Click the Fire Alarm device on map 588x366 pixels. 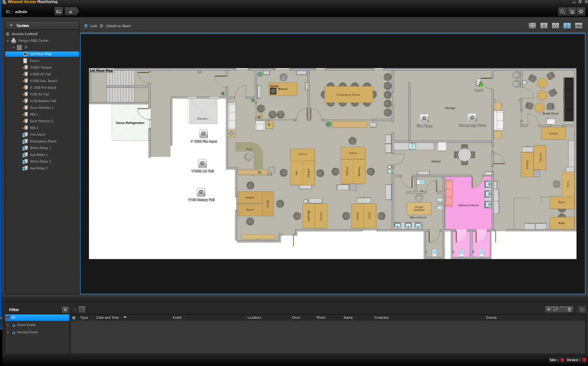coord(424,119)
